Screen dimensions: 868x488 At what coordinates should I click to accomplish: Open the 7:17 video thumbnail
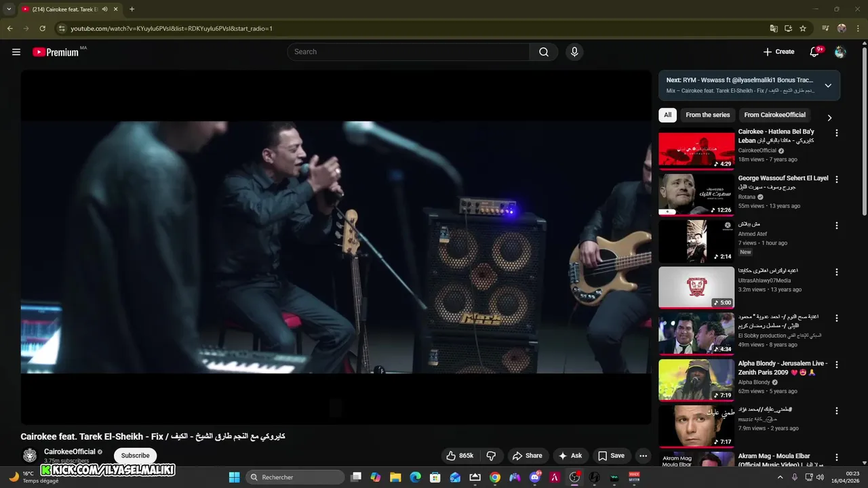pyautogui.click(x=696, y=426)
